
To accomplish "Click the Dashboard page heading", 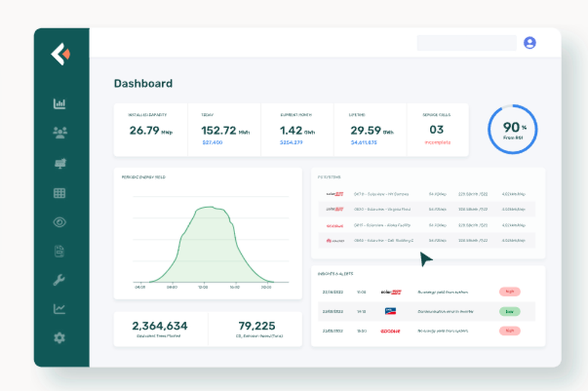I will click(143, 83).
